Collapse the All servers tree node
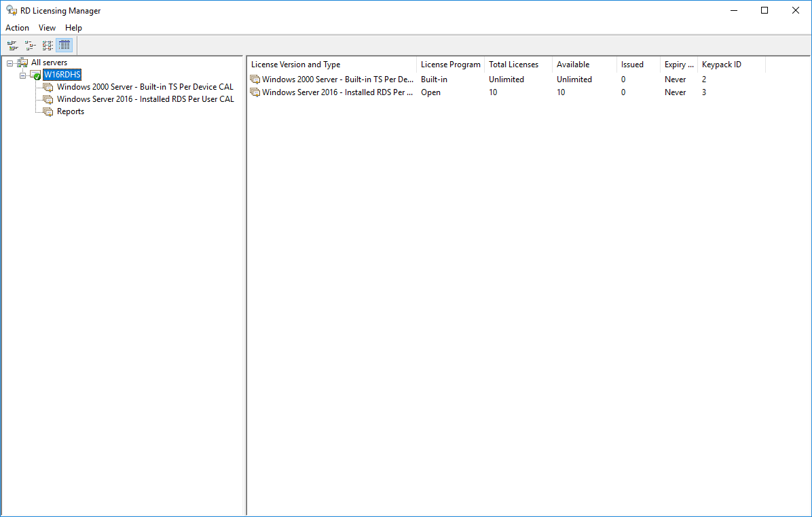This screenshot has width=812, height=517. click(x=10, y=63)
